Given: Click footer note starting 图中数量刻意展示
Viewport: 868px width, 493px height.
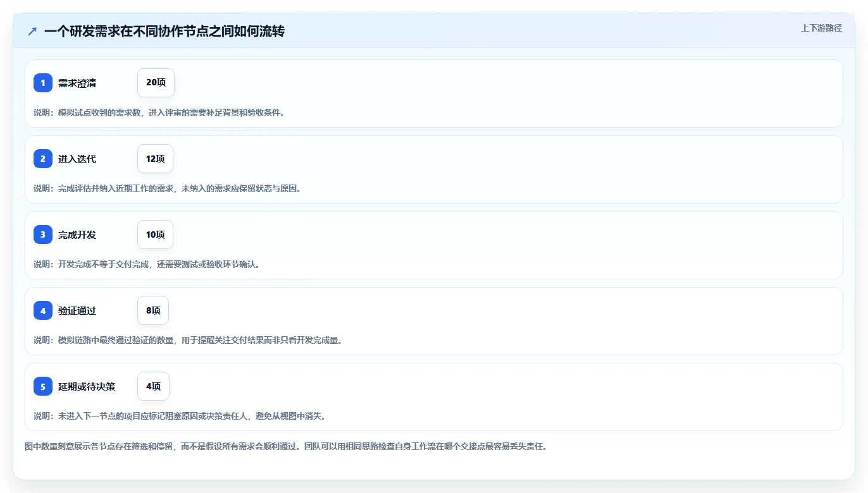Looking at the screenshot, I should point(286,446).
